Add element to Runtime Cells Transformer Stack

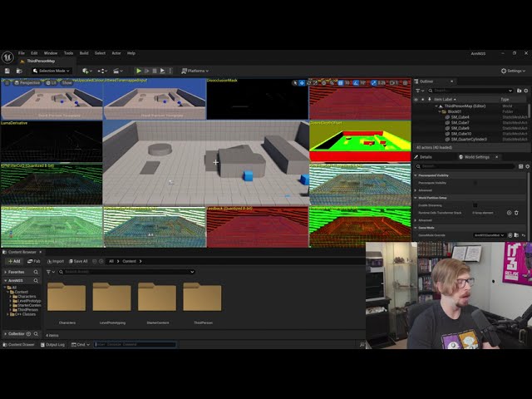click(509, 213)
